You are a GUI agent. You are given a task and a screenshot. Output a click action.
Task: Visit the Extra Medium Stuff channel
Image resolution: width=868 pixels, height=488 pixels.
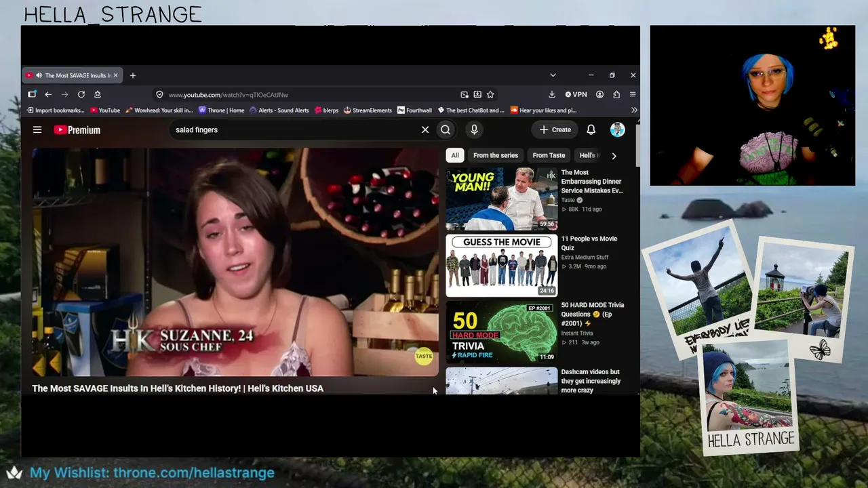pyautogui.click(x=585, y=258)
